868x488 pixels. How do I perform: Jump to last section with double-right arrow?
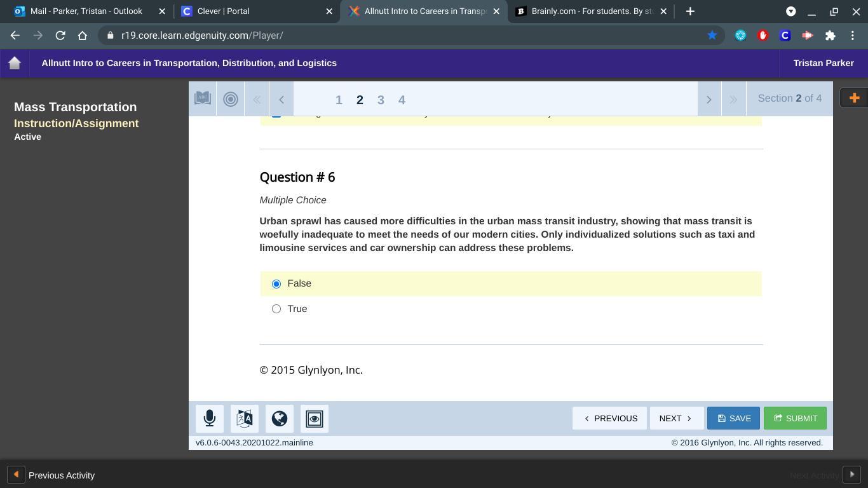pyautogui.click(x=733, y=99)
